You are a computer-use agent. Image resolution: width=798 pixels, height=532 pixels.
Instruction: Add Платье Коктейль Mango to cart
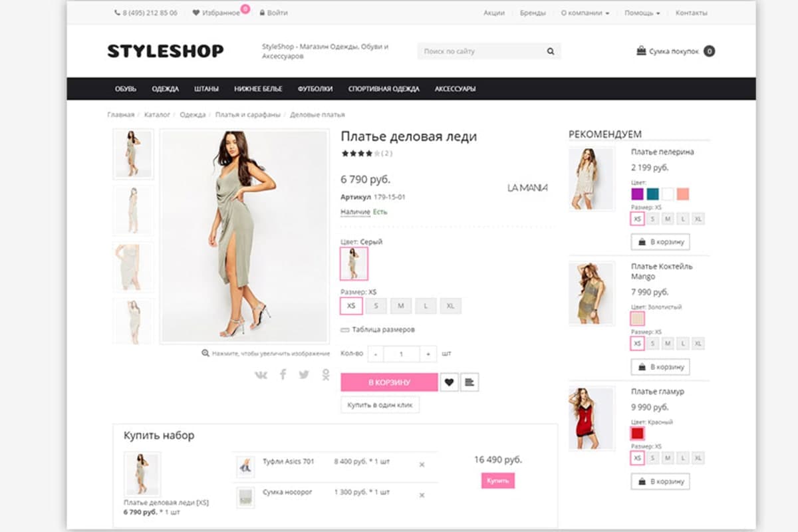pyautogui.click(x=660, y=366)
